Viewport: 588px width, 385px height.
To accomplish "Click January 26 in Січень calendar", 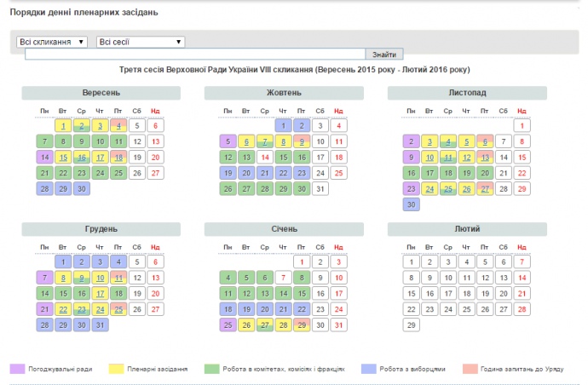I will tap(245, 325).
